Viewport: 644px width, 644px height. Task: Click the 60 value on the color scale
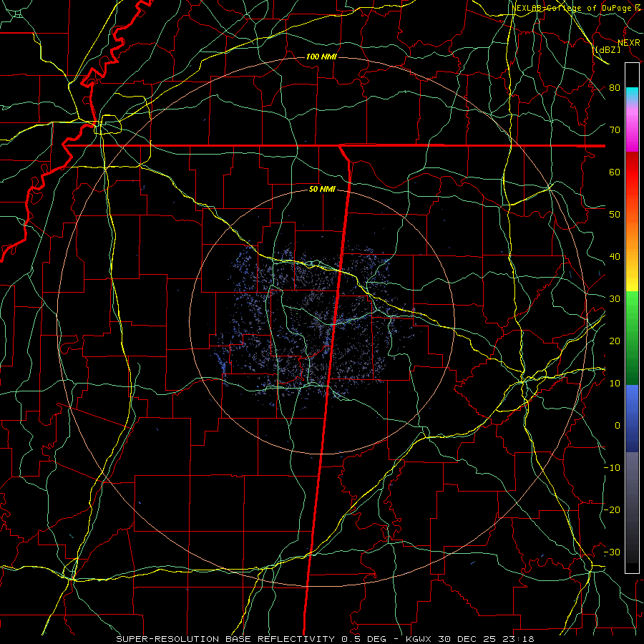click(x=615, y=172)
